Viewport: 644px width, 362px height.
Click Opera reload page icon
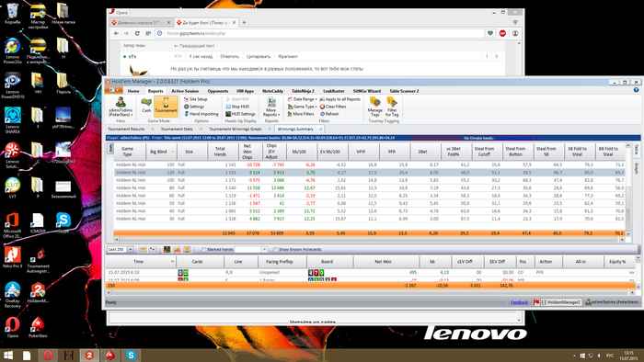click(x=137, y=34)
